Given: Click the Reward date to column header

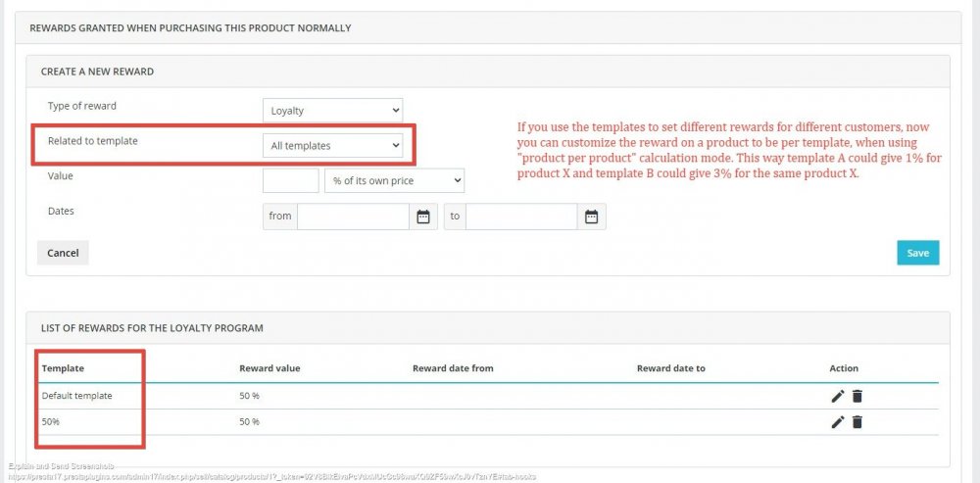Looking at the screenshot, I should point(670,368).
